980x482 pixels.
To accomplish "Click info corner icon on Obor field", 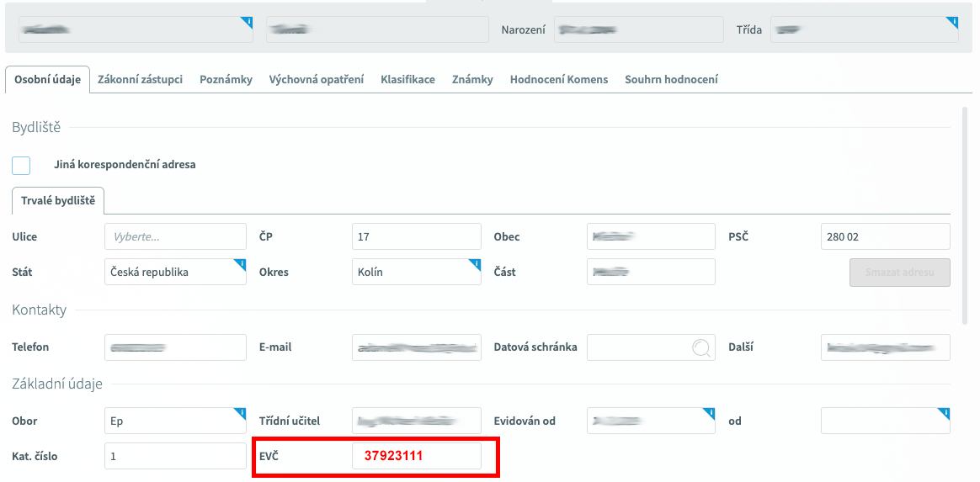I will point(242,412).
